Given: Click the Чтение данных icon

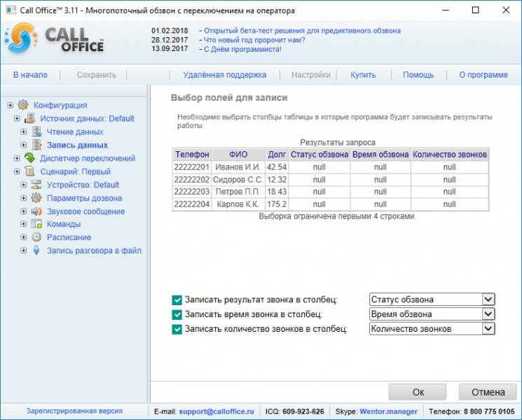Looking at the screenshot, I should pyautogui.click(x=36, y=132).
